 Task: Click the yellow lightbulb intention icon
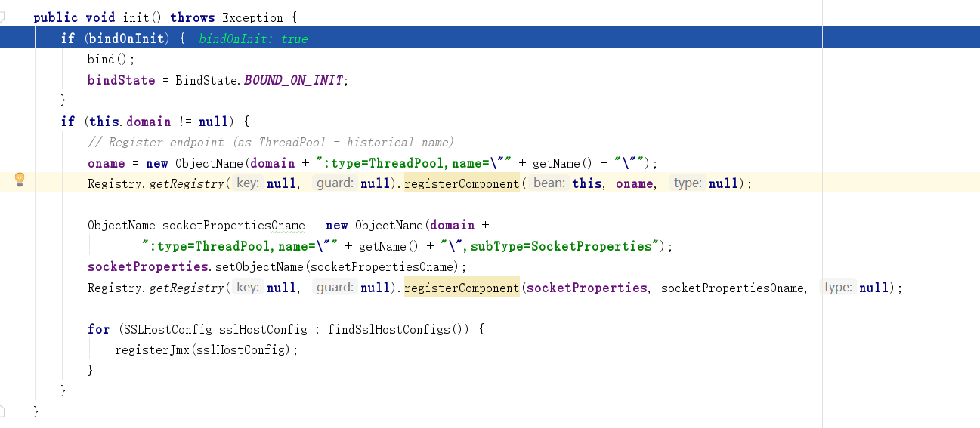tap(20, 179)
